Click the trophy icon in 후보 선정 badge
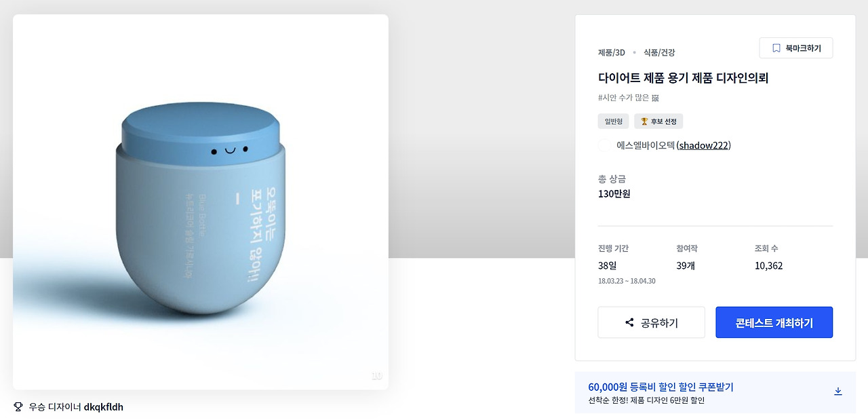This screenshot has width=868, height=420. [x=644, y=121]
